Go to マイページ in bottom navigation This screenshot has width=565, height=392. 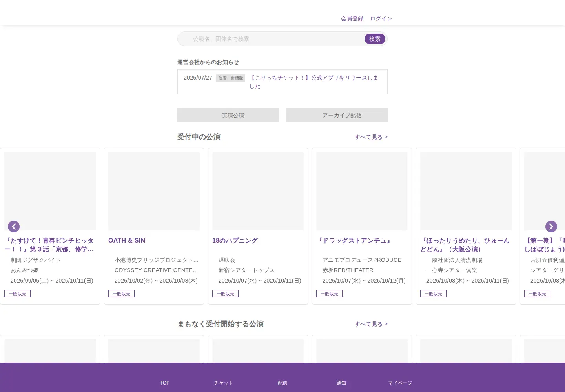coord(400,383)
